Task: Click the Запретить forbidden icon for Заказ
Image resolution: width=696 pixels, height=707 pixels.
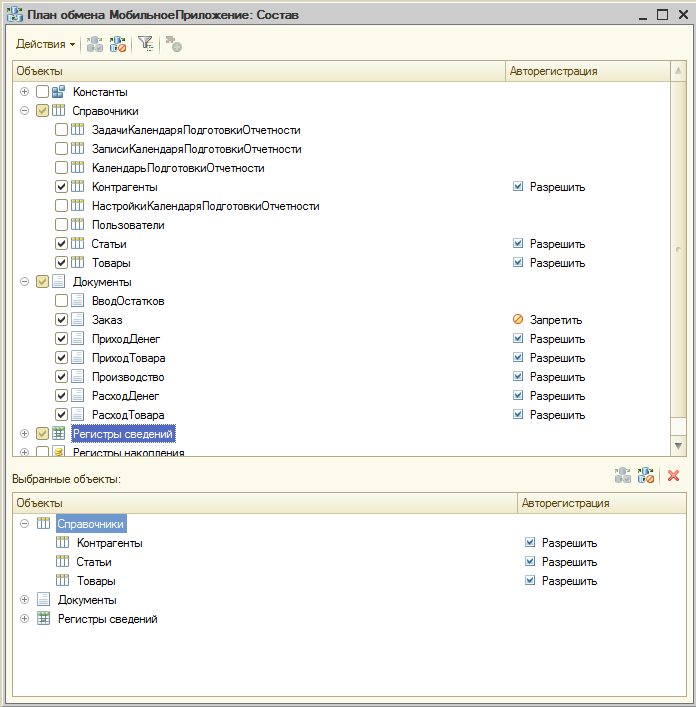Action: [518, 319]
